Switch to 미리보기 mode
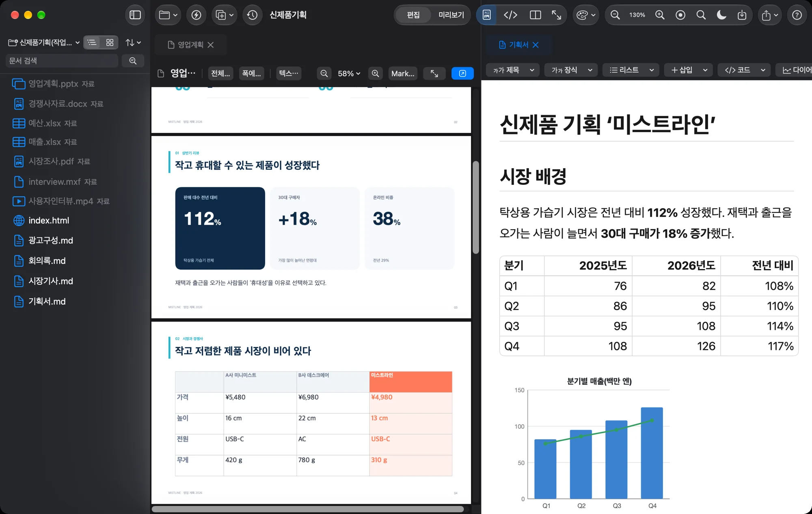Viewport: 812px width, 514px height. pos(451,15)
